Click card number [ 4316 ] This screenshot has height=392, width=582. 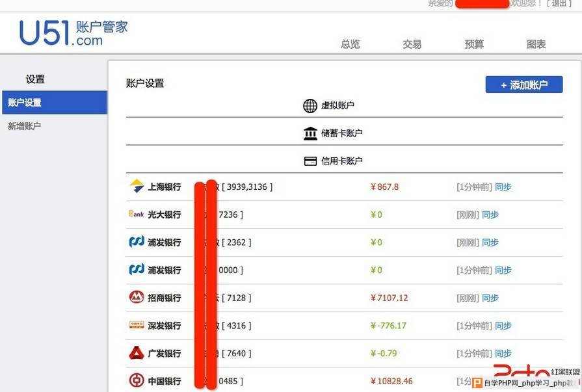pos(237,326)
